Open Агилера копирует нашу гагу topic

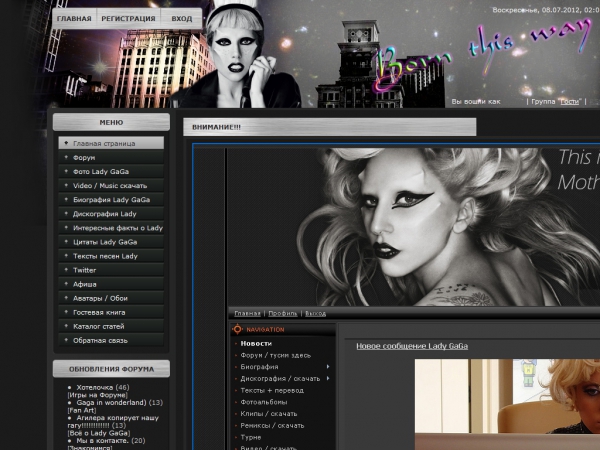pos(113,421)
